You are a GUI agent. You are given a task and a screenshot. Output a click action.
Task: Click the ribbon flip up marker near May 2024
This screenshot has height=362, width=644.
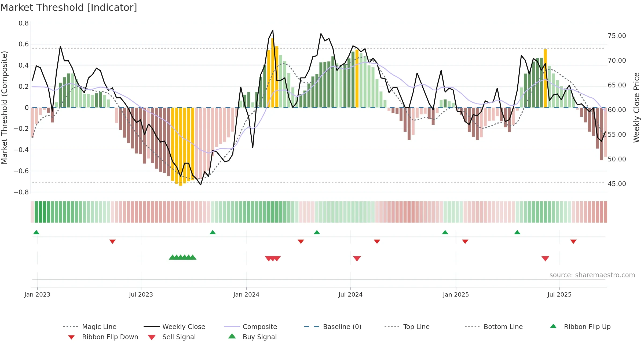pyautogui.click(x=317, y=232)
